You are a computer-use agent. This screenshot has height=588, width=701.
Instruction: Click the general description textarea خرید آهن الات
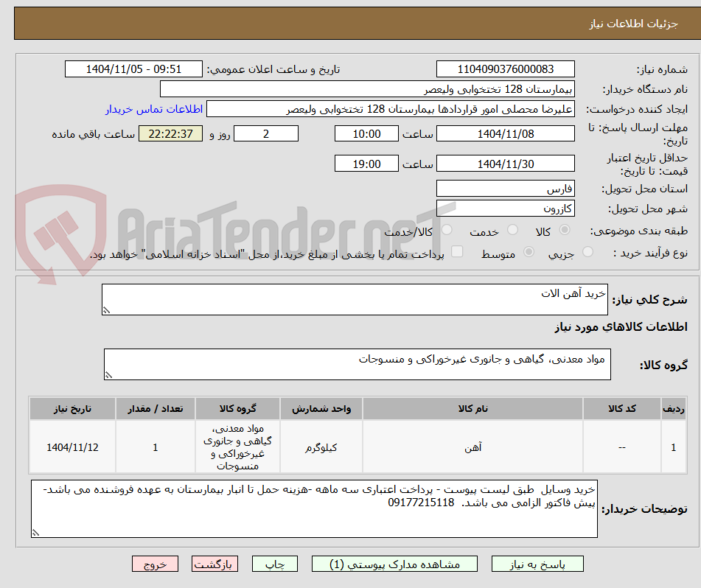(355, 299)
